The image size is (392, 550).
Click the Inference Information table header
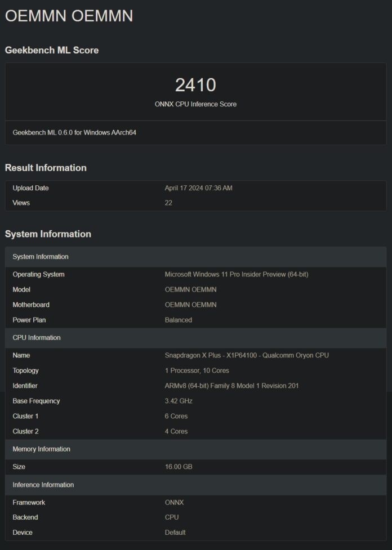coord(43,485)
